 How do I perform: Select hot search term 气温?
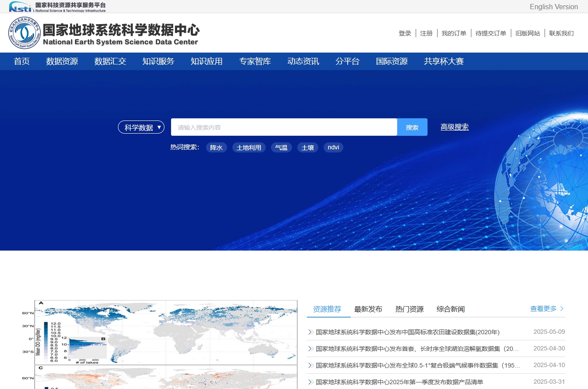[x=282, y=148]
